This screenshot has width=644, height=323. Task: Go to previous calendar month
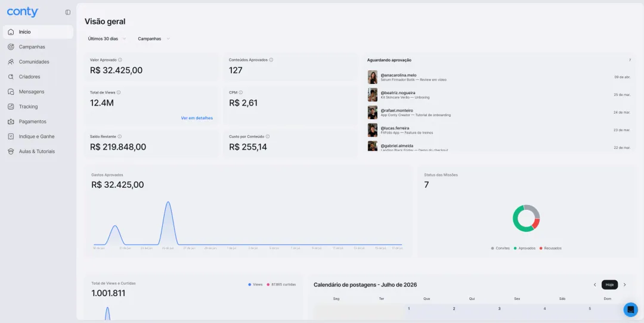coord(595,285)
